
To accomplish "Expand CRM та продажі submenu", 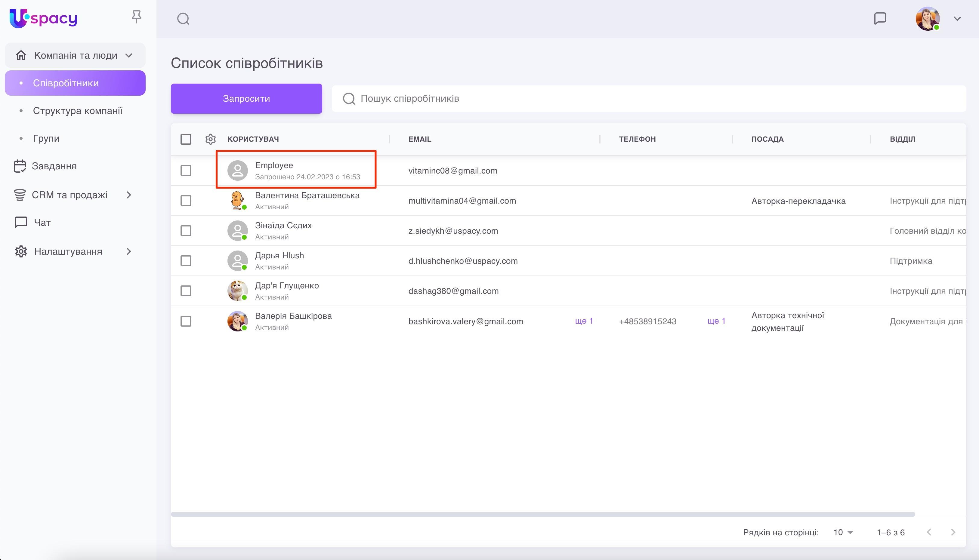I will coord(128,195).
